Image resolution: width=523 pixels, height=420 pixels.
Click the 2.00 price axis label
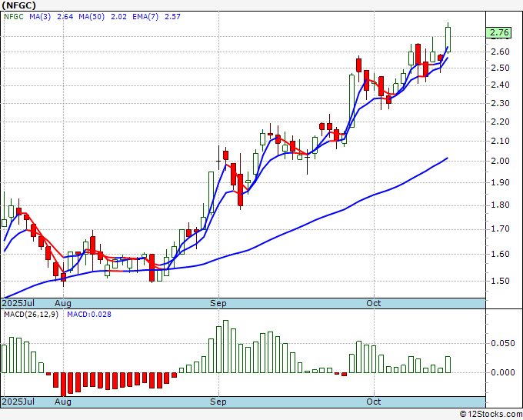pyautogui.click(x=500, y=161)
